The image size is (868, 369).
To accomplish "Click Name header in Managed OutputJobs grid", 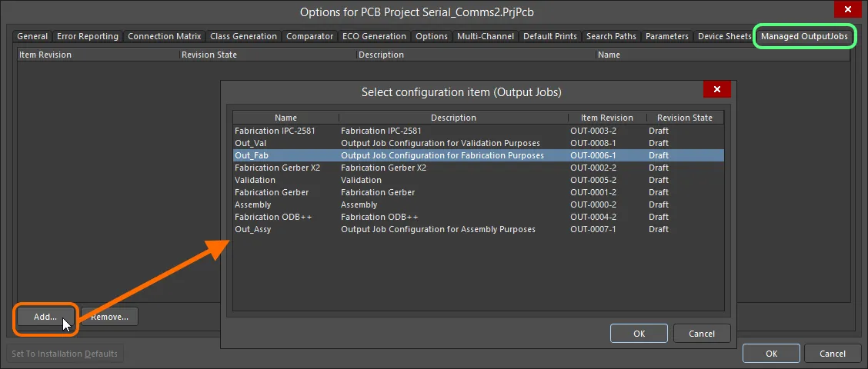I will pyautogui.click(x=723, y=55).
